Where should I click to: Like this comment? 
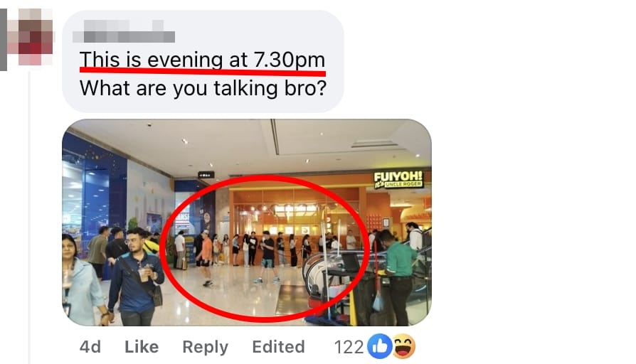(142, 346)
